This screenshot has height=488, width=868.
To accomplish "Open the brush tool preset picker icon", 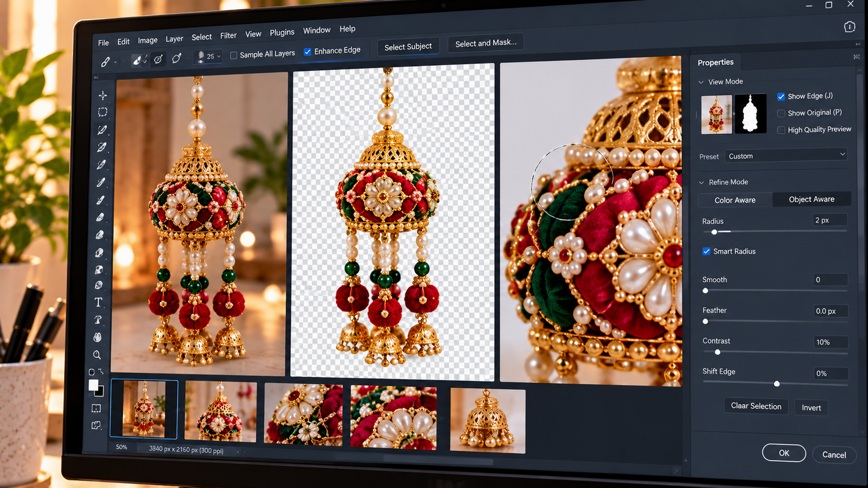I will point(108,62).
